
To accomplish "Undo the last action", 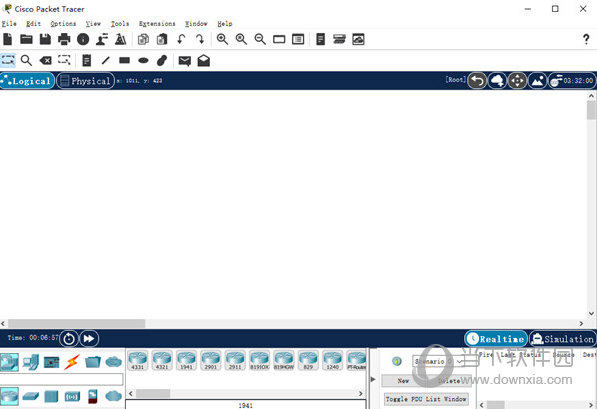I will pos(181,39).
